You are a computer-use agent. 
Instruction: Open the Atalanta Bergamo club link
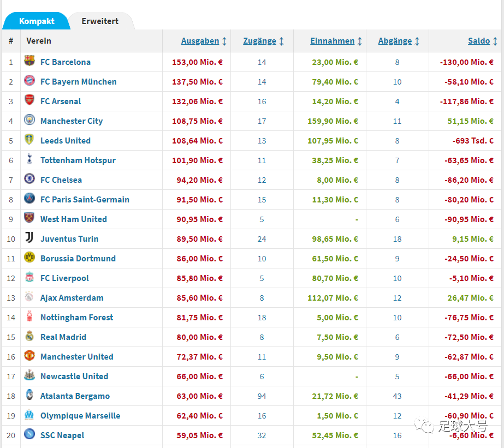(75, 396)
